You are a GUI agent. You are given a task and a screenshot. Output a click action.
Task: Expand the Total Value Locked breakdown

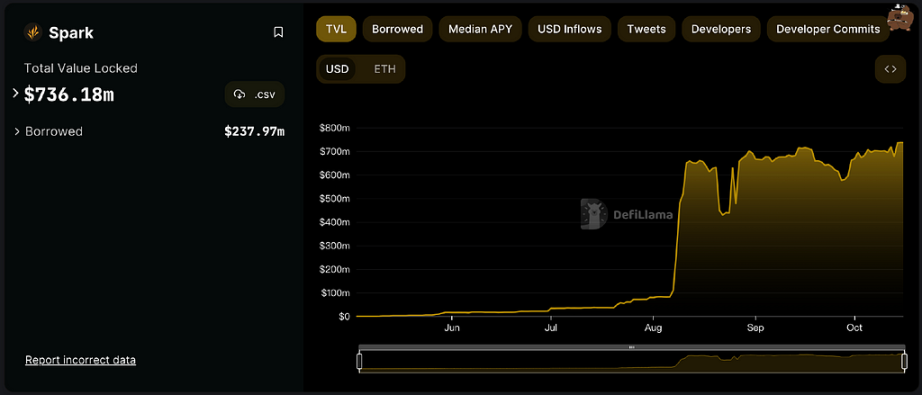coord(16,93)
